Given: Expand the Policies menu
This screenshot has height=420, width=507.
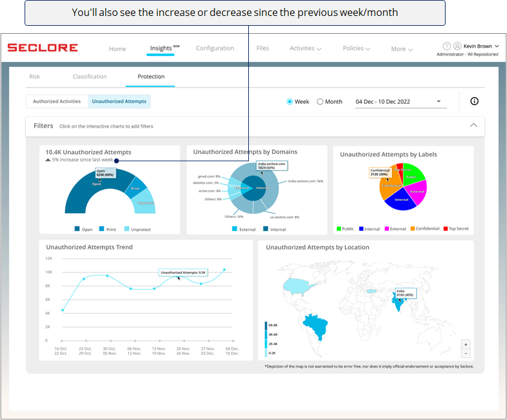Looking at the screenshot, I should pyautogui.click(x=356, y=49).
